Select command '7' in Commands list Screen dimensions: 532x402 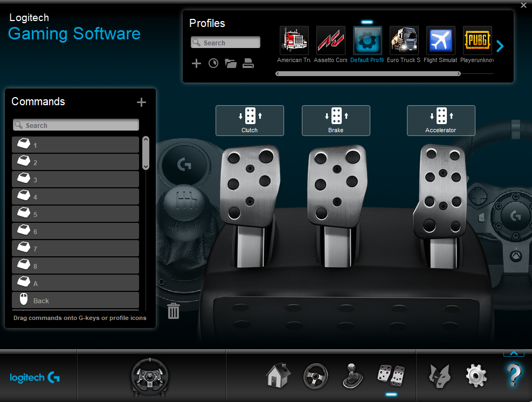(x=75, y=249)
